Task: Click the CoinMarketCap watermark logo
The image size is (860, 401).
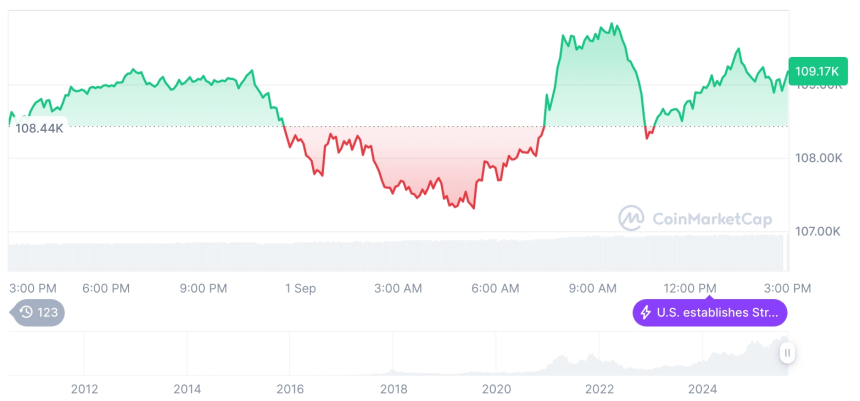Action: pos(701,218)
